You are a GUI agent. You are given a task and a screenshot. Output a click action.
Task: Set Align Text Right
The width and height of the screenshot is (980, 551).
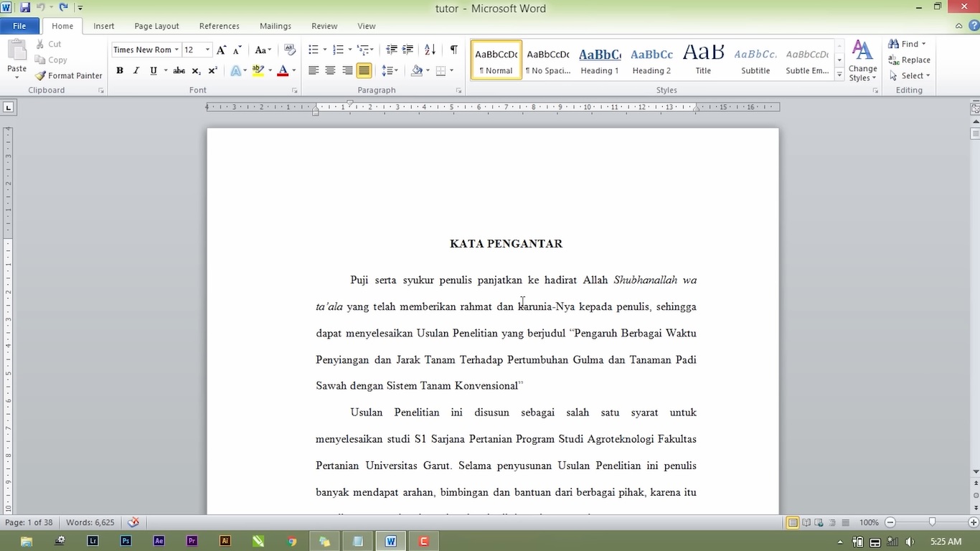tap(347, 70)
